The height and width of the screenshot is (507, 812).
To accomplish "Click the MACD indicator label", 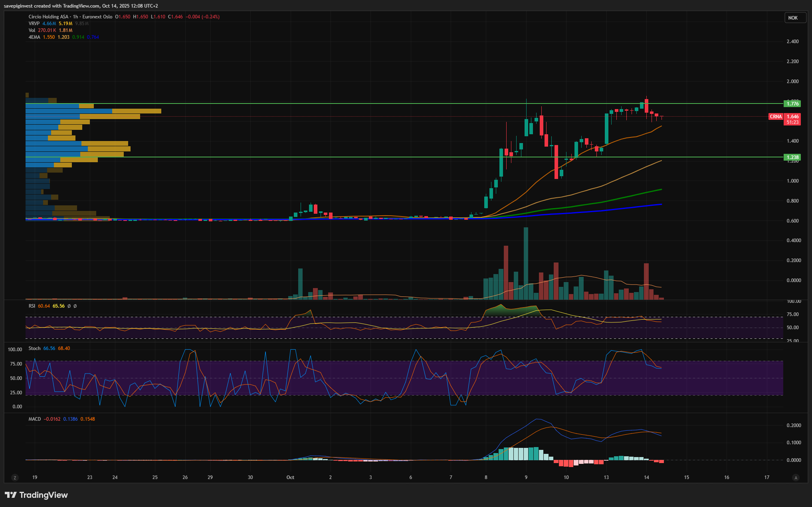I will 35,419.
